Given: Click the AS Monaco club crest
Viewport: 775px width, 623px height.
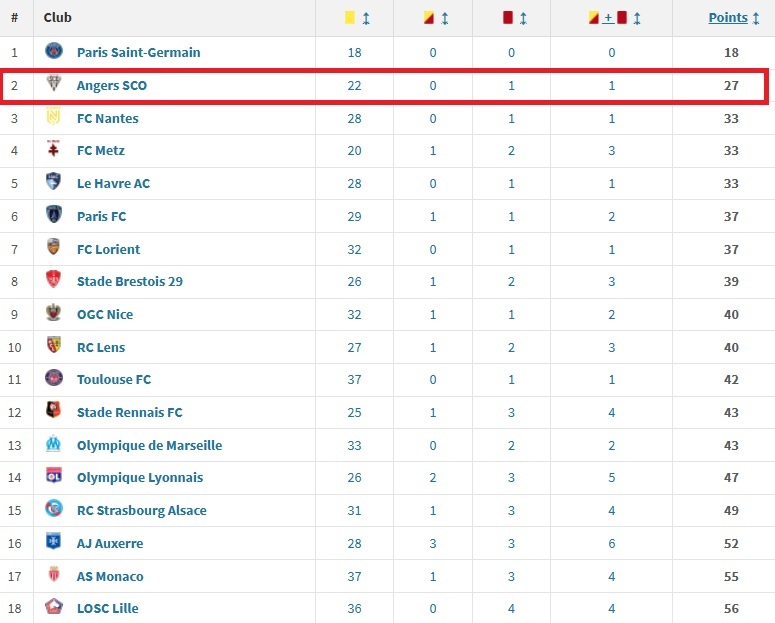Looking at the screenshot, I should (x=54, y=576).
